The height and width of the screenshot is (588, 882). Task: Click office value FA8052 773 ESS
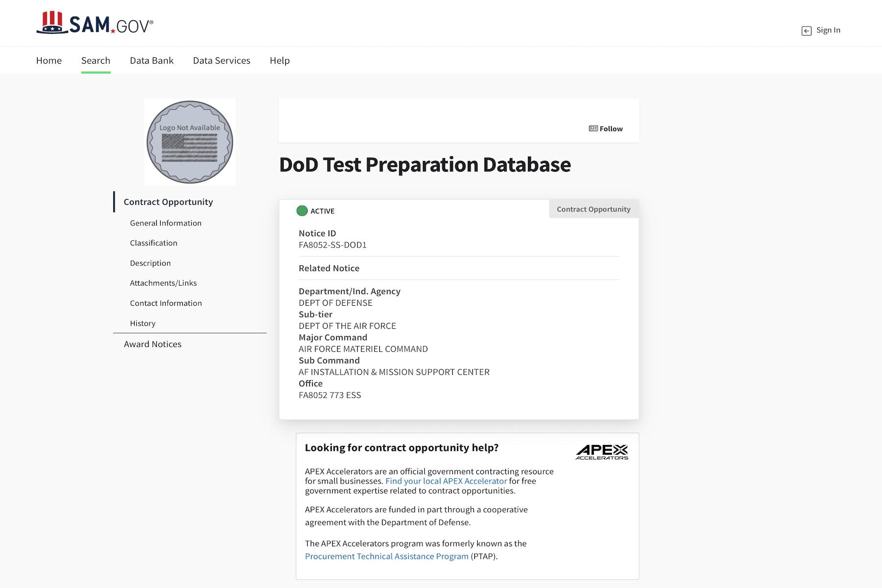pyautogui.click(x=330, y=395)
